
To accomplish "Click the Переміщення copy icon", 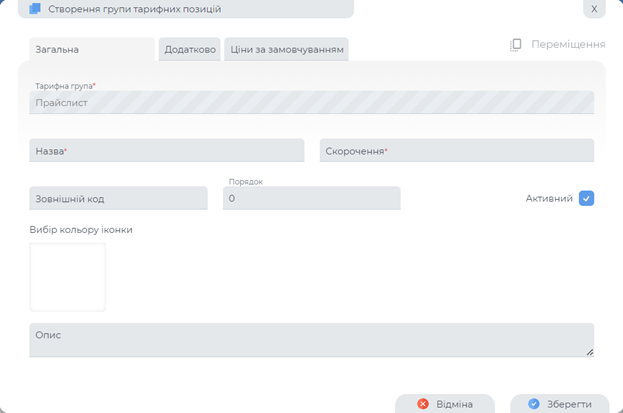I will point(516,45).
